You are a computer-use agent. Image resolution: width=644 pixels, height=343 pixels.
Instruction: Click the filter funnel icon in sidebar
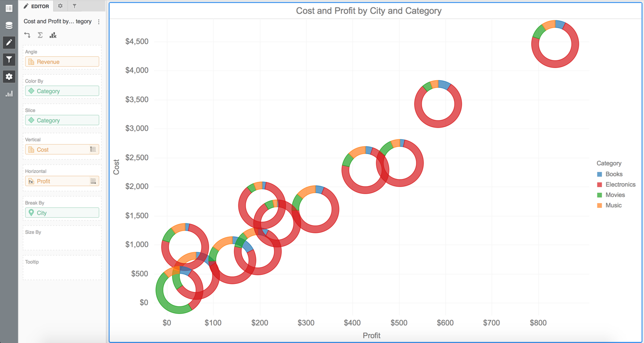click(9, 60)
